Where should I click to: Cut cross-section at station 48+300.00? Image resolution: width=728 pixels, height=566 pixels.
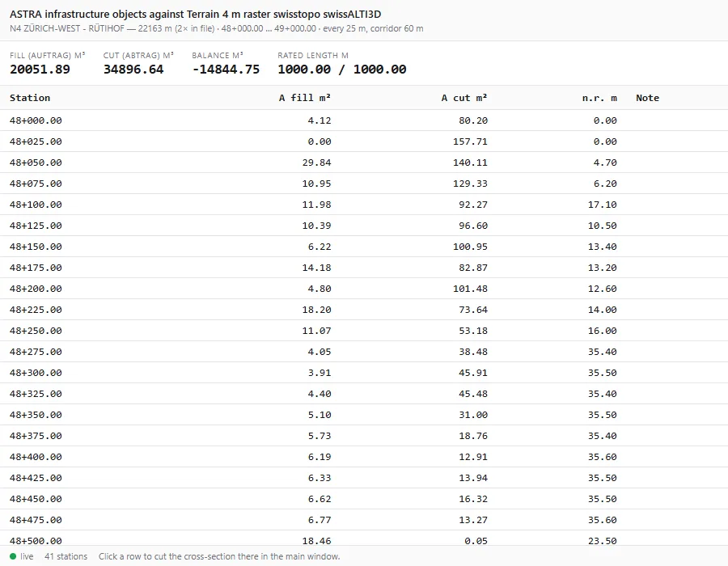point(364,373)
